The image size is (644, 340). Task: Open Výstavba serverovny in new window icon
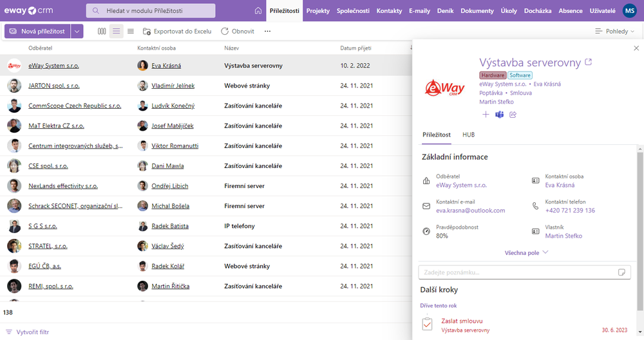point(588,62)
